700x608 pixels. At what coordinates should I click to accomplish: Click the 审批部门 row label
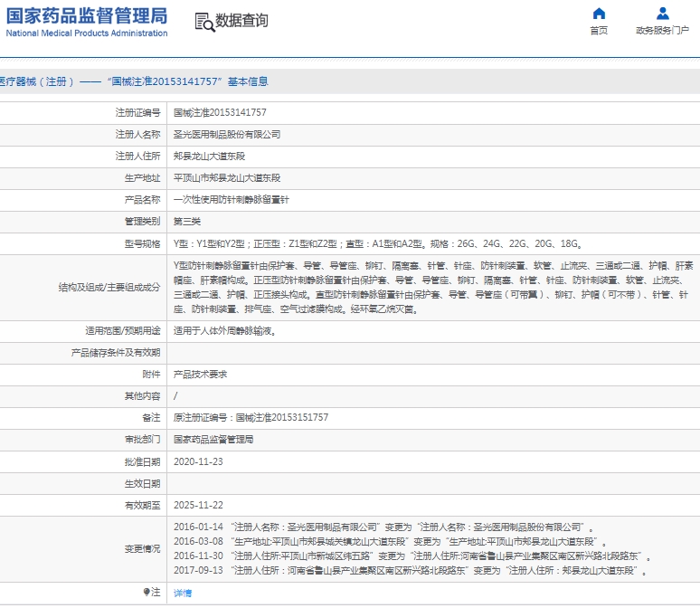[x=142, y=440]
